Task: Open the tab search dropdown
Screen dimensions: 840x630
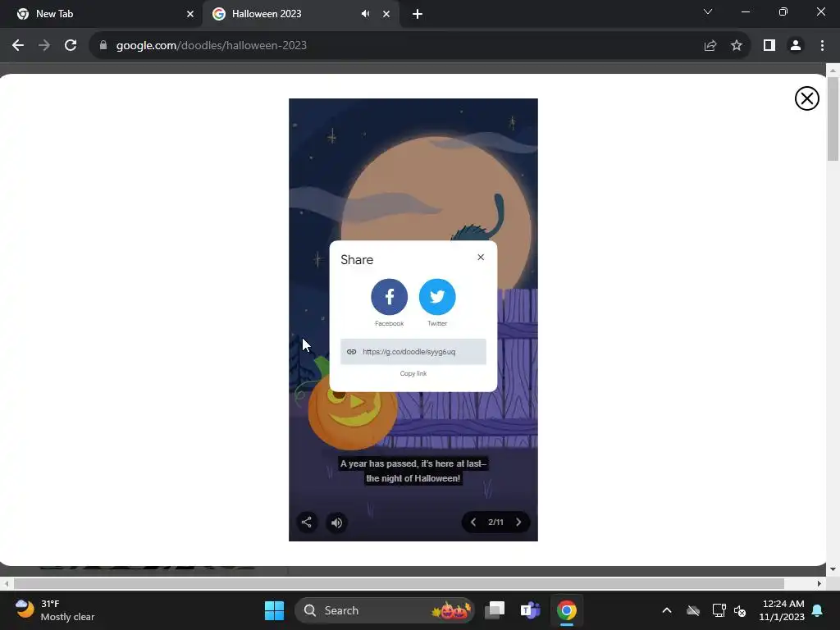Action: pos(708,11)
